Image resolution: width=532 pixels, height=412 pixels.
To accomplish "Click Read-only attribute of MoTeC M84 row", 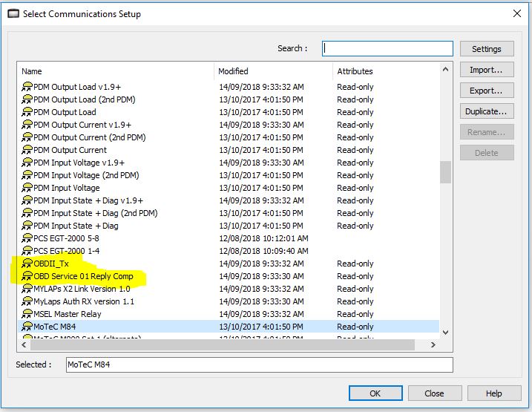I will click(x=355, y=327).
